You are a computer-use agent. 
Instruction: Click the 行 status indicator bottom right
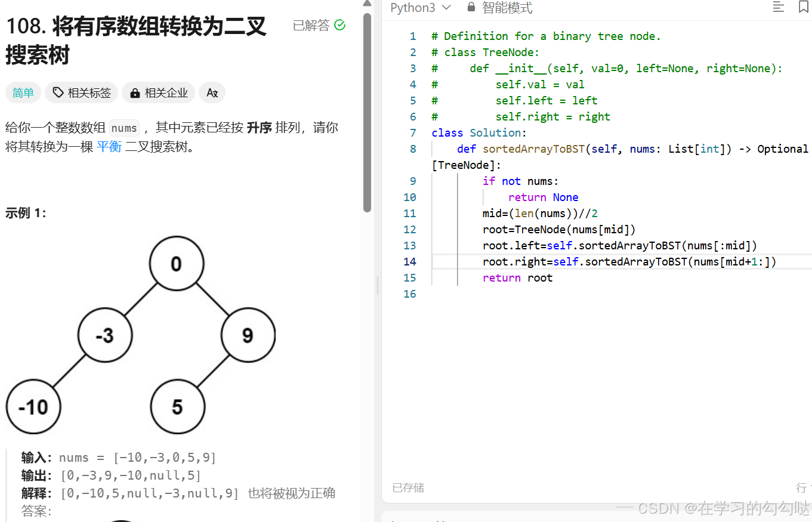click(x=801, y=487)
